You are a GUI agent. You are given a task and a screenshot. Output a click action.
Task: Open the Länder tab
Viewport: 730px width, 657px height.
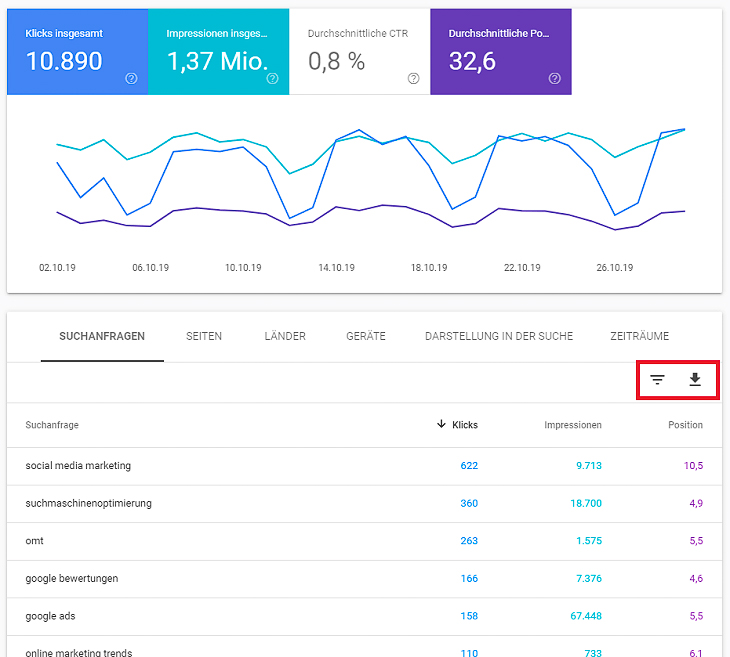click(285, 337)
